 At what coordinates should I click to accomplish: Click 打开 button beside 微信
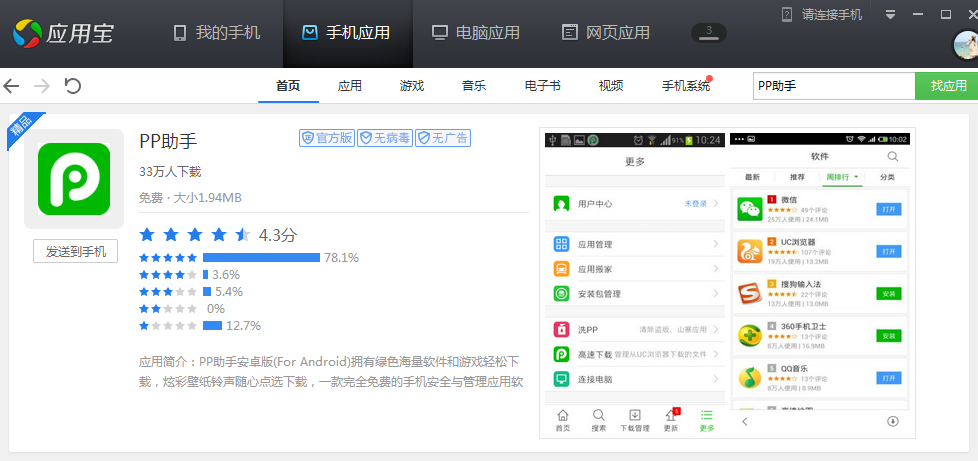[889, 209]
